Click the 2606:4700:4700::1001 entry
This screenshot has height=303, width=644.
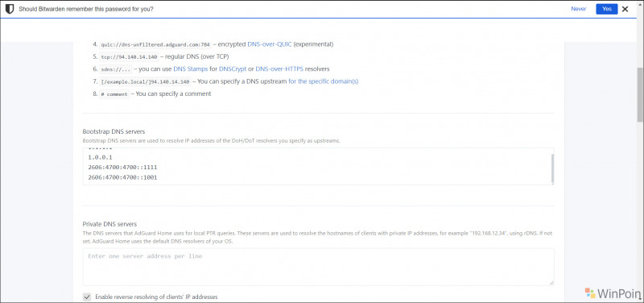click(122, 177)
